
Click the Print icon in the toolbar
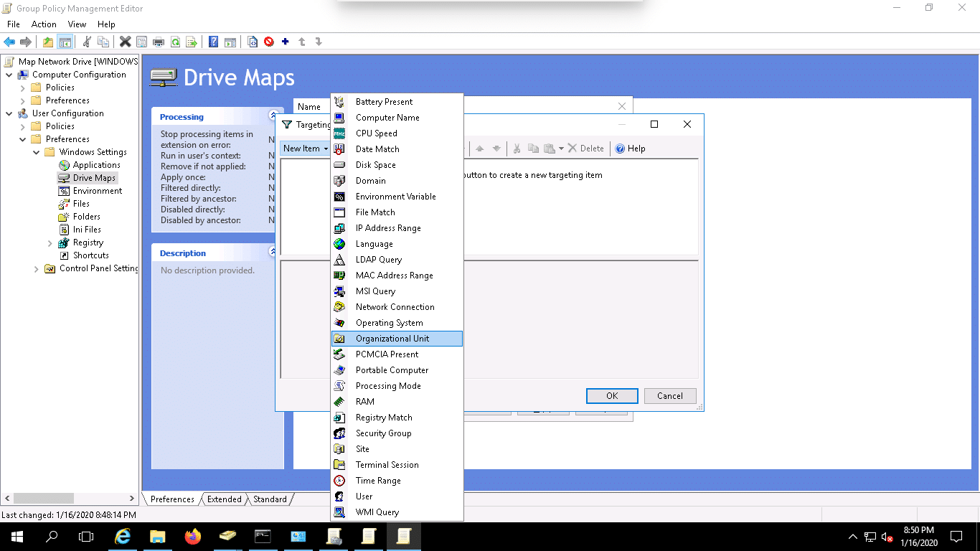tap(159, 42)
